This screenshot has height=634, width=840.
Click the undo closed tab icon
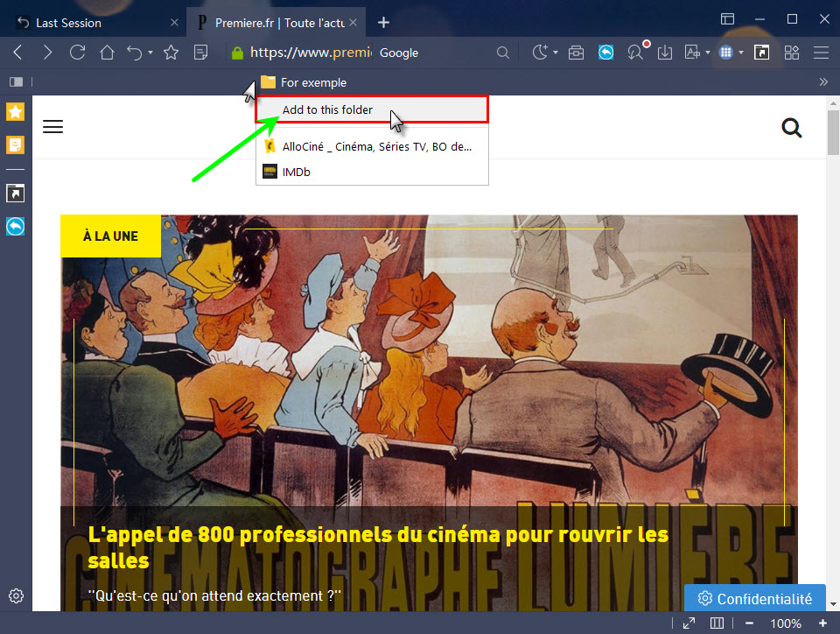coord(135,53)
